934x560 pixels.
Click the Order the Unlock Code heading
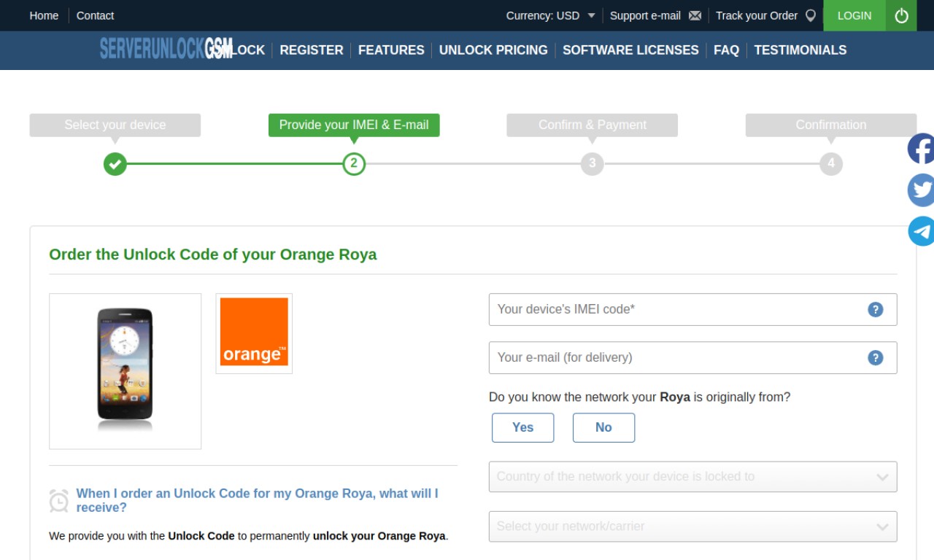click(213, 254)
